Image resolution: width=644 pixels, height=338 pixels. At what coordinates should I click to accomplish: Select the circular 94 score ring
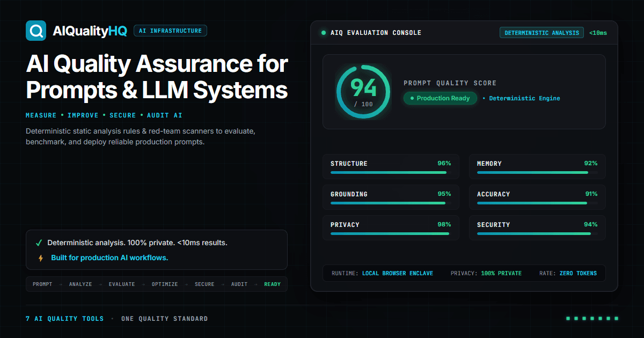pyautogui.click(x=363, y=91)
